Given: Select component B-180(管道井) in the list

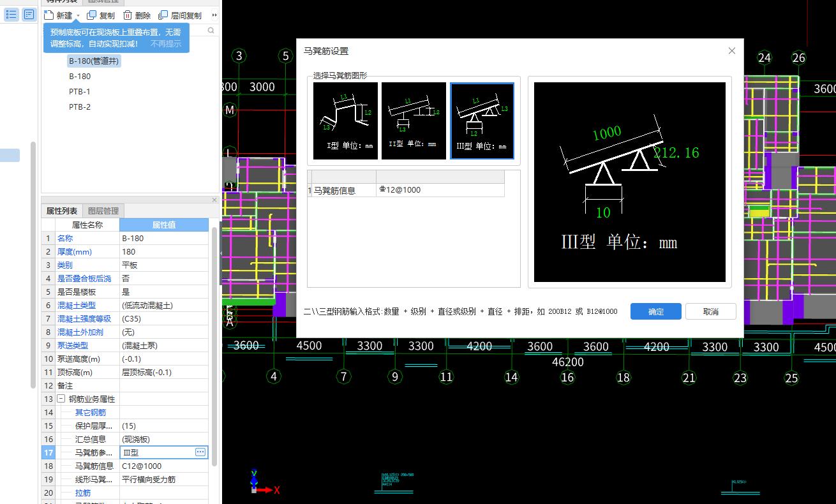Looking at the screenshot, I should (94, 61).
